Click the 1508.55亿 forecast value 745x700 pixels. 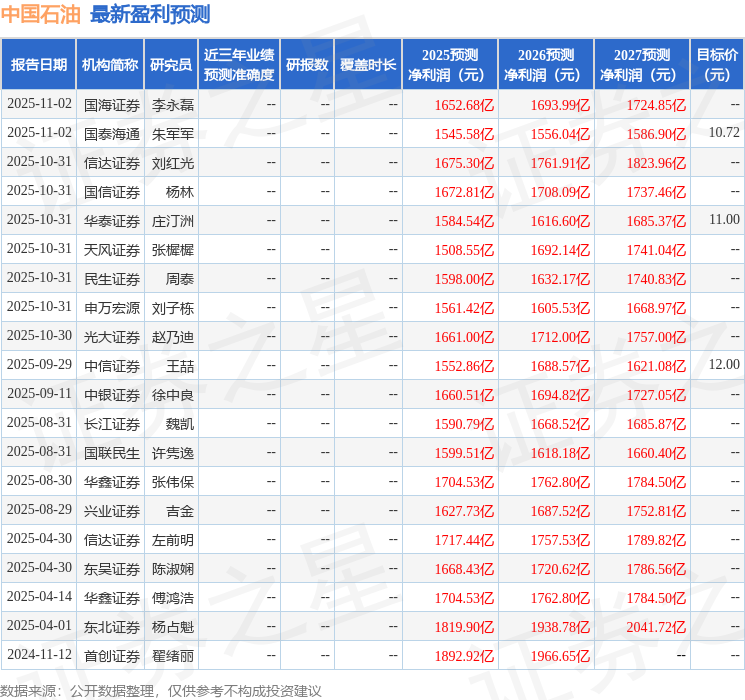[x=464, y=250]
